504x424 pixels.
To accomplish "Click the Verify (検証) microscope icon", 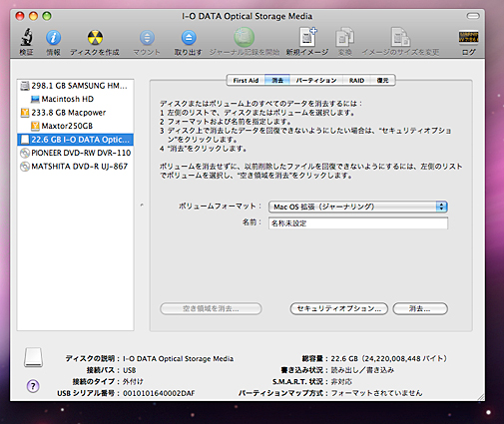I will (x=26, y=37).
